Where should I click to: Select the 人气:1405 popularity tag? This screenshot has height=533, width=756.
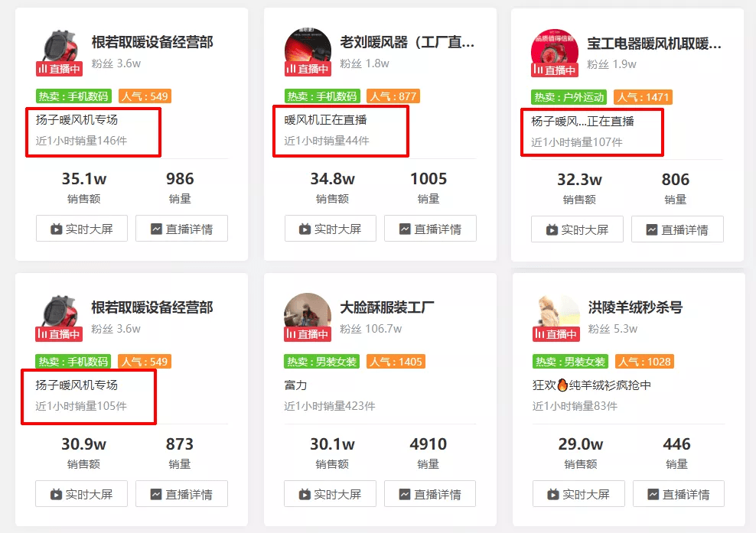point(396,362)
